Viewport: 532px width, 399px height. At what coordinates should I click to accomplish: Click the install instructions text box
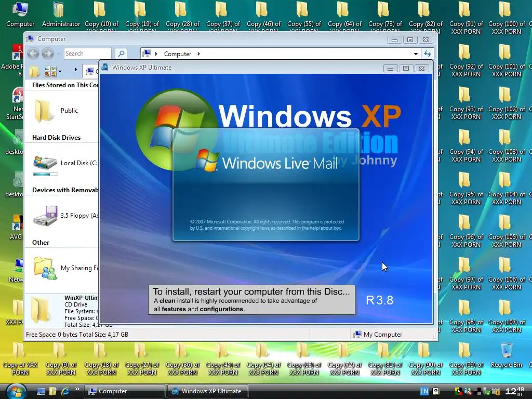point(251,300)
